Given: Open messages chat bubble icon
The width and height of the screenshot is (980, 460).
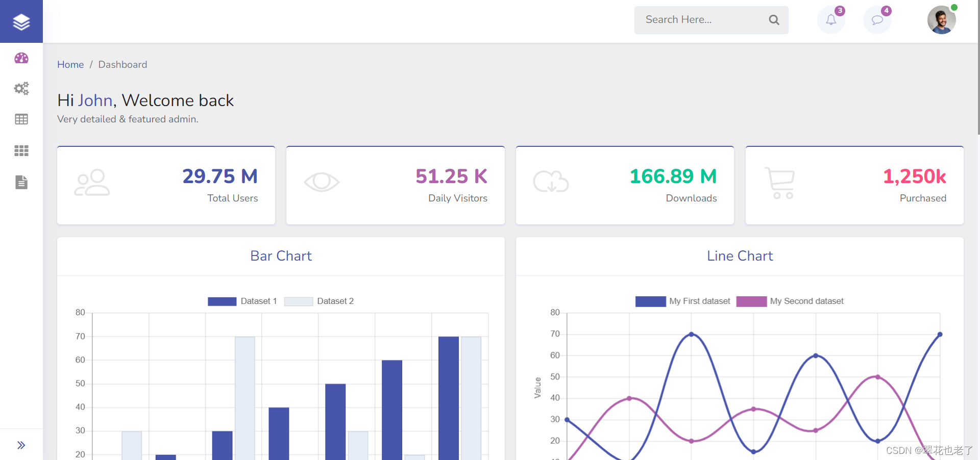Looking at the screenshot, I should pos(877,20).
